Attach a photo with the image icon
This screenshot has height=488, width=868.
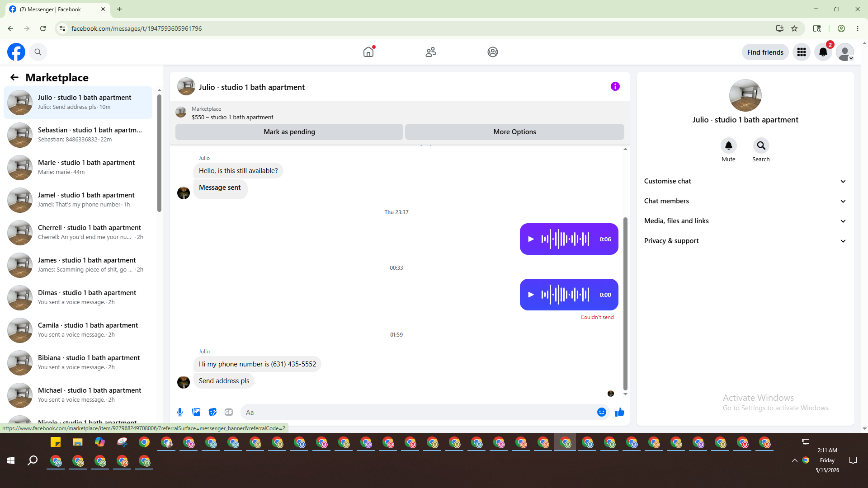(x=196, y=412)
